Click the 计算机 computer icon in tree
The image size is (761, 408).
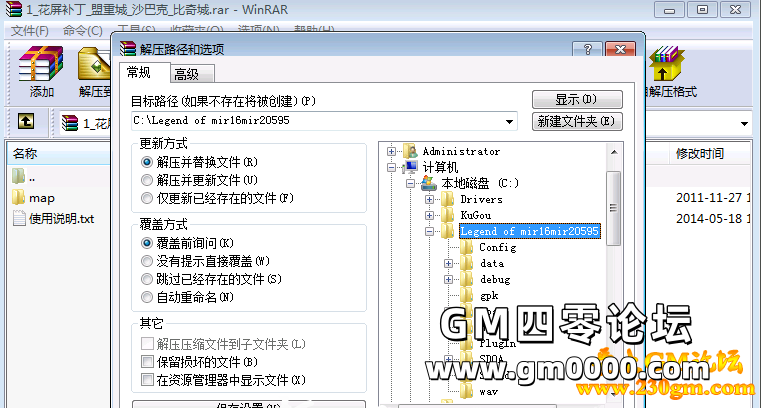pos(410,167)
